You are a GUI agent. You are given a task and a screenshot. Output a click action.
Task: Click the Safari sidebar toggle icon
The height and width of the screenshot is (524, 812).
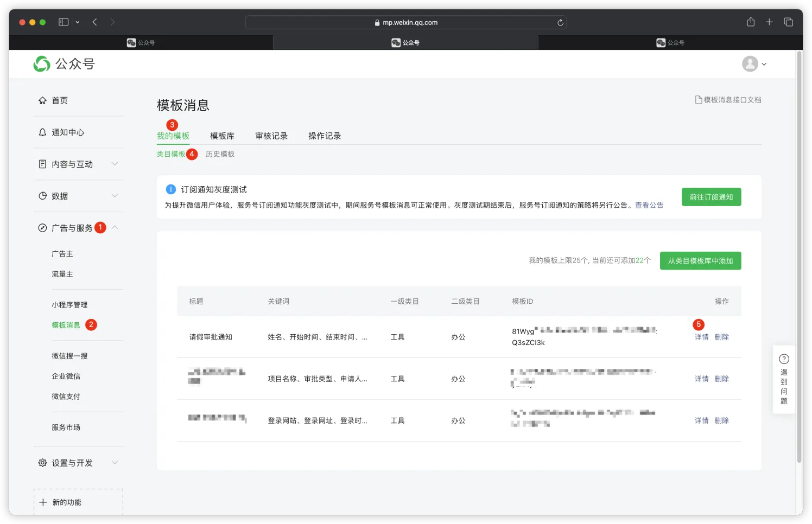pos(64,22)
